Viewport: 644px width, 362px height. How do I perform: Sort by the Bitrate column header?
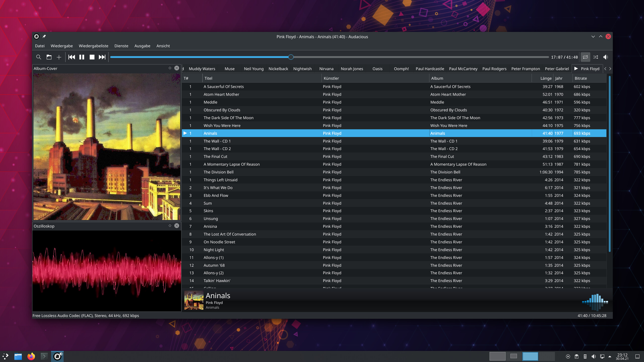coord(589,78)
